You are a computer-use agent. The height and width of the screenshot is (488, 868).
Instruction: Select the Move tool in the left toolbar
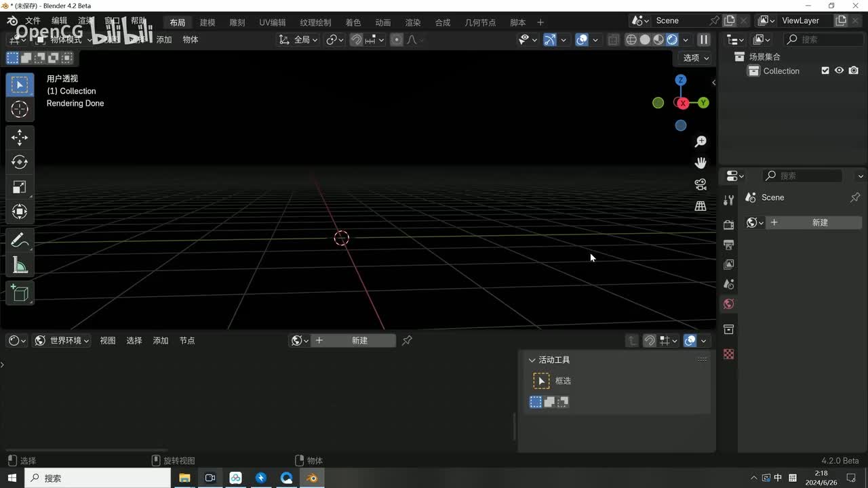tap(20, 138)
